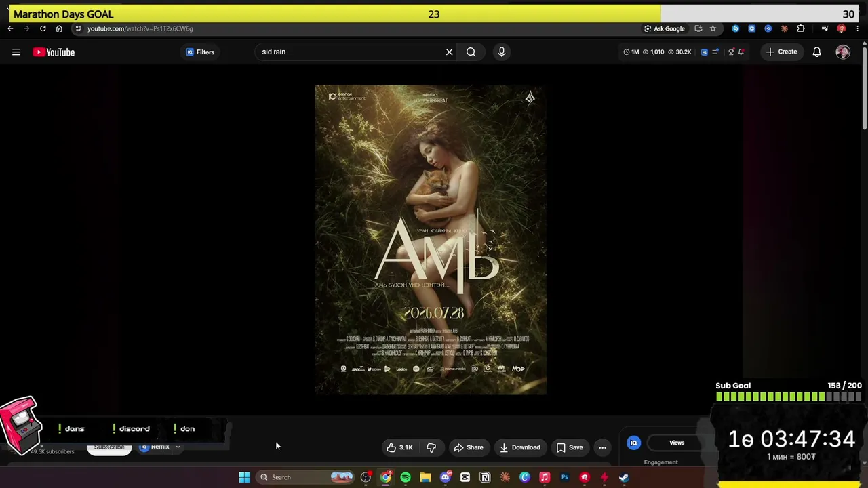Open Steam from the taskbar
This screenshot has height=488, width=868.
point(624,477)
